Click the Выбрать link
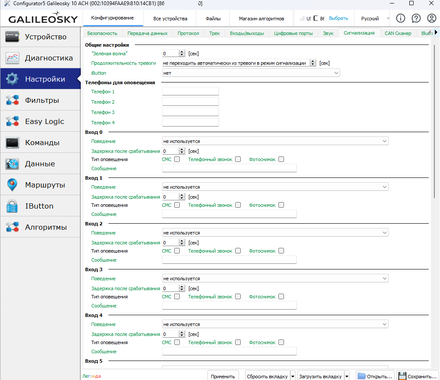The height and width of the screenshot is (380, 440). pyautogui.click(x=338, y=18)
